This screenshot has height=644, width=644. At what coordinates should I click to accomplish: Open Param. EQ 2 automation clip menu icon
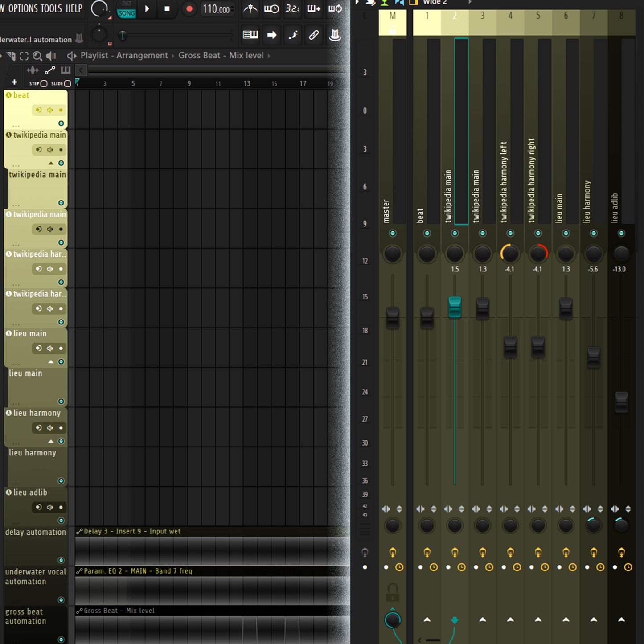pos(79,571)
